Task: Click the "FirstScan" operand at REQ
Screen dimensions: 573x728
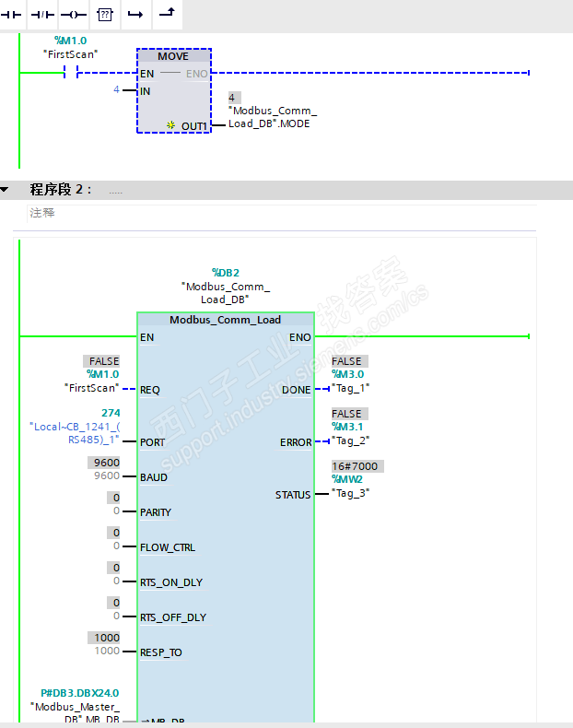Action: coord(91,388)
